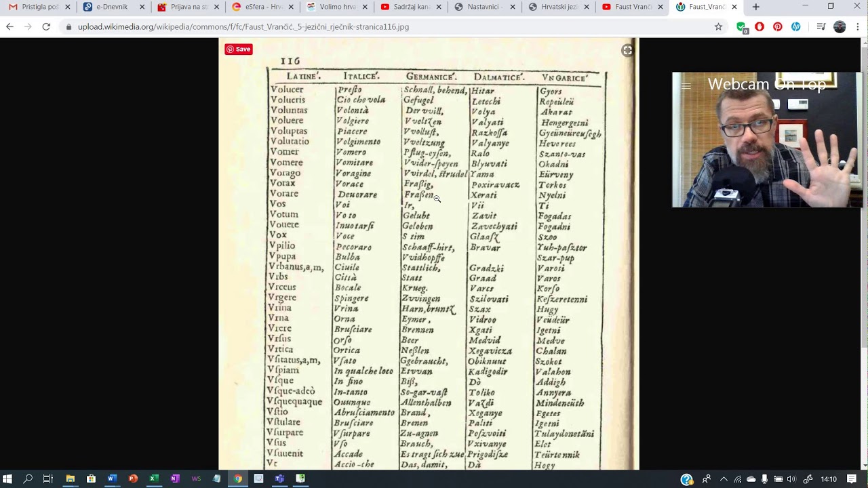Open Word from the taskbar
868x488 pixels.
coord(112,479)
